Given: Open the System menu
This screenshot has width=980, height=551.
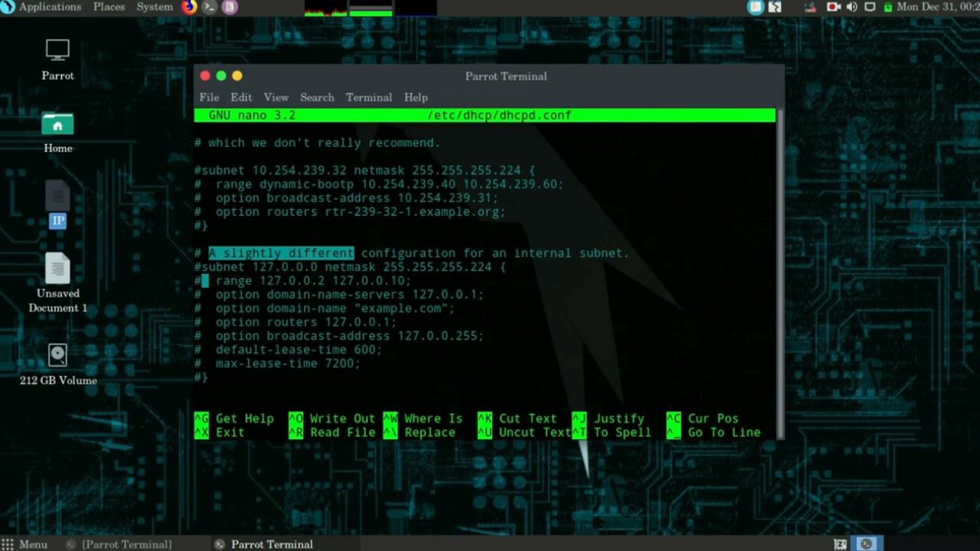Looking at the screenshot, I should pos(155,7).
